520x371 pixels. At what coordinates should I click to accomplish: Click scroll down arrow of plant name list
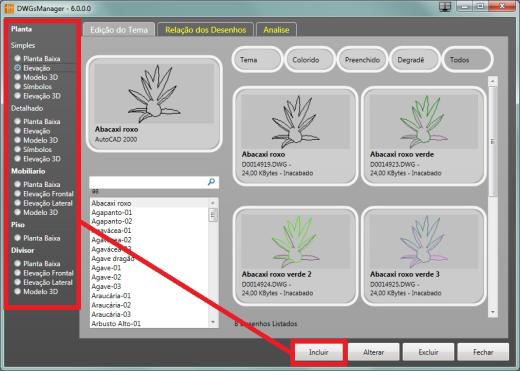[213, 322]
